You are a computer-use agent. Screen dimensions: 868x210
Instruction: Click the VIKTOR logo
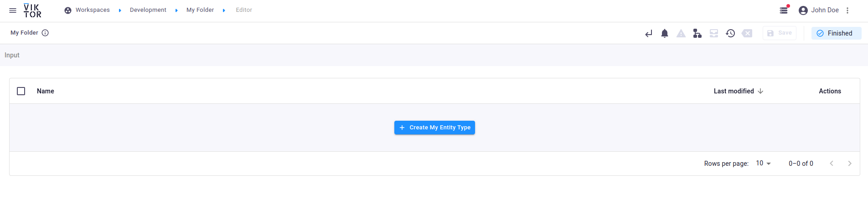coord(32,10)
